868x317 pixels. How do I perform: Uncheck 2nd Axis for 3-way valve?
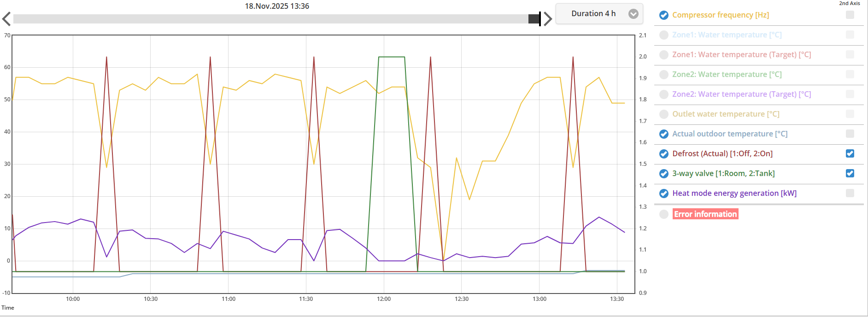click(x=850, y=173)
